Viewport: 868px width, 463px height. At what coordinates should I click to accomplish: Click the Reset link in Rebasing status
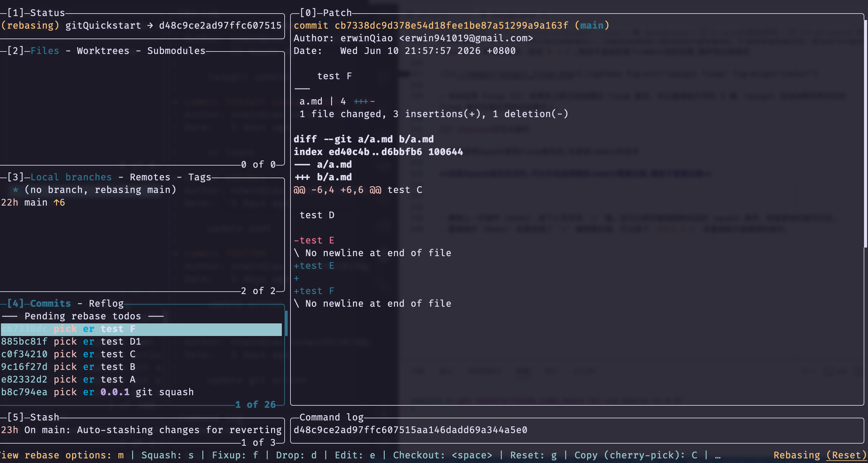[846, 455]
